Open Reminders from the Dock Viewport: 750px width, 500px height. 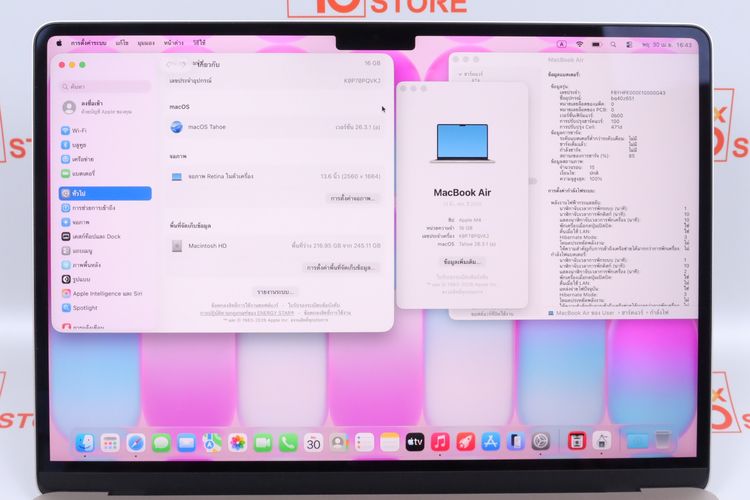(x=364, y=443)
